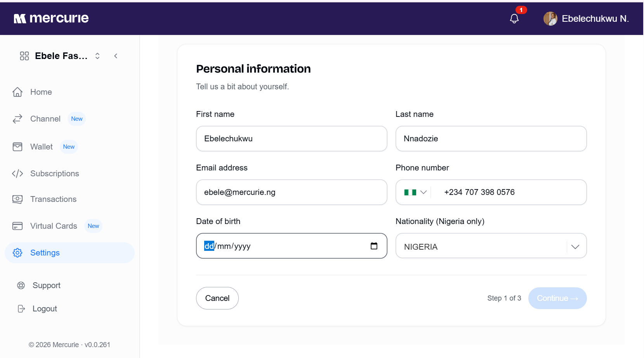Viewport: 644px width, 358px height.
Task: Click the Personal information heading
Action: tap(253, 69)
